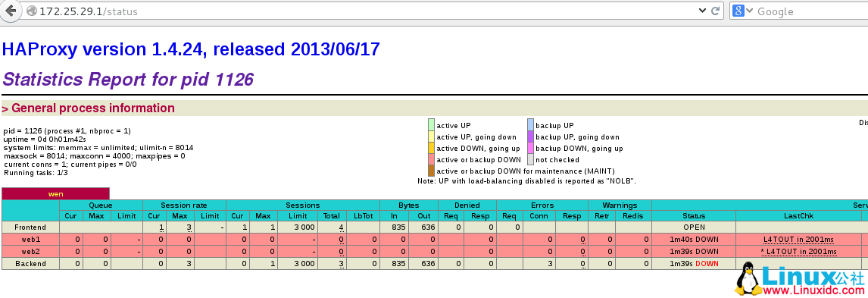Click the NOLB load-balancing note text
868x298 pixels.
[x=526, y=181]
